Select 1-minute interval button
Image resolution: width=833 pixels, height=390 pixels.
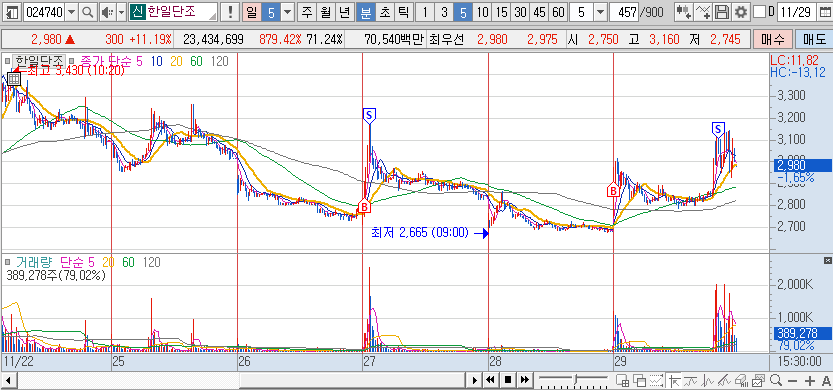click(x=425, y=12)
